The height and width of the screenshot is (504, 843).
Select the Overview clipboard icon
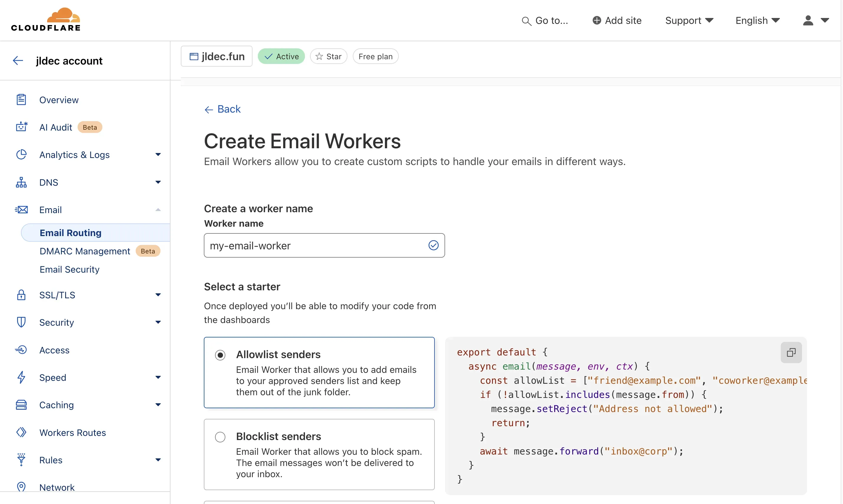tap(21, 99)
